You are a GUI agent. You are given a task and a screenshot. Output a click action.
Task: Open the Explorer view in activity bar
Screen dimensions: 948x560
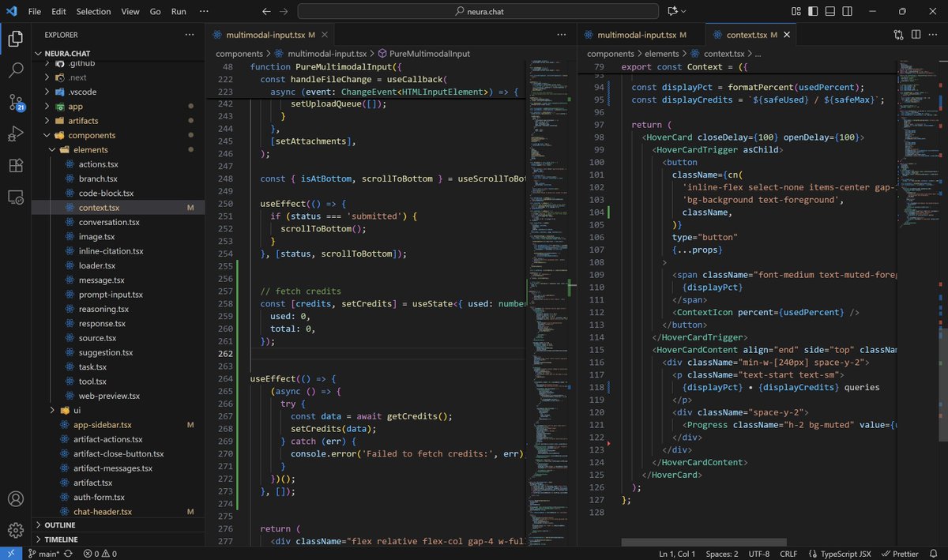tap(16, 37)
